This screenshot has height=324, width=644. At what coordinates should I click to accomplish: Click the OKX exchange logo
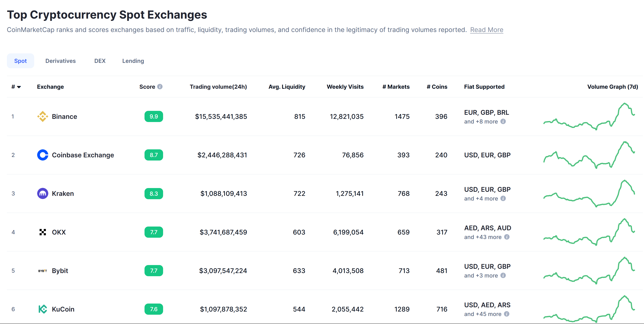click(x=43, y=232)
